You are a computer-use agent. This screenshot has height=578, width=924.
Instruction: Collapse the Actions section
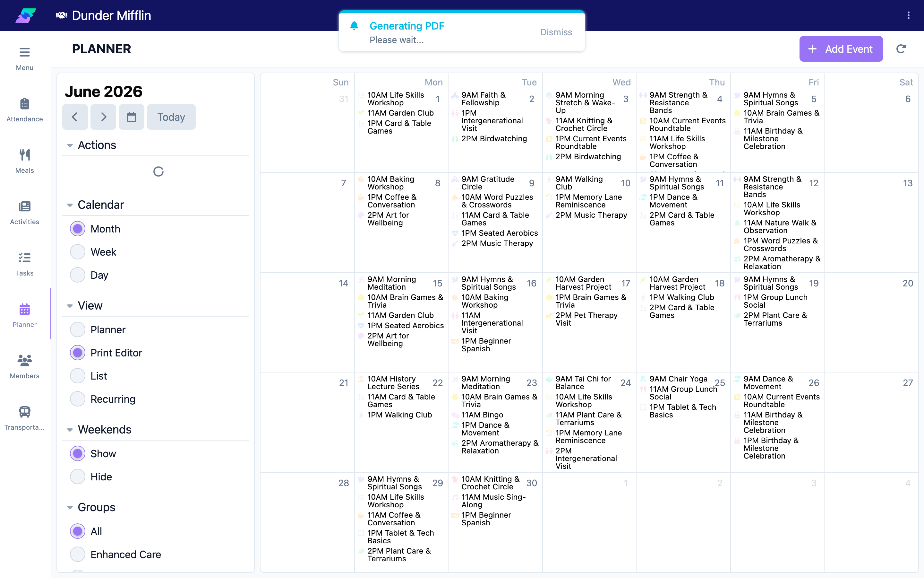(x=70, y=145)
